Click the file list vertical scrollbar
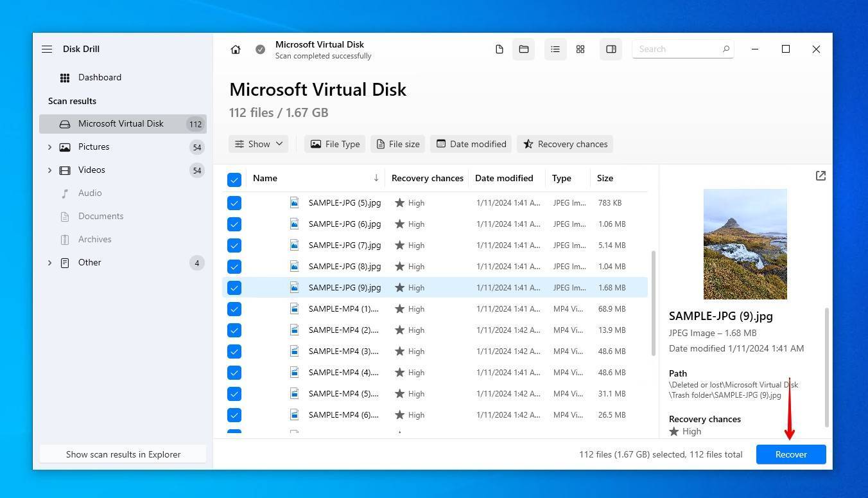868x498 pixels. (x=654, y=303)
